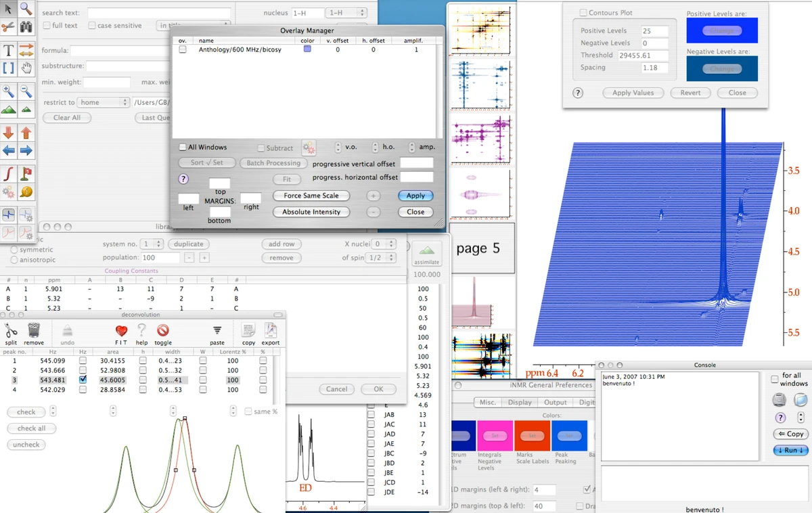Click the gears icon in tool palette
The height and width of the screenshot is (513, 812).
[x=8, y=192]
